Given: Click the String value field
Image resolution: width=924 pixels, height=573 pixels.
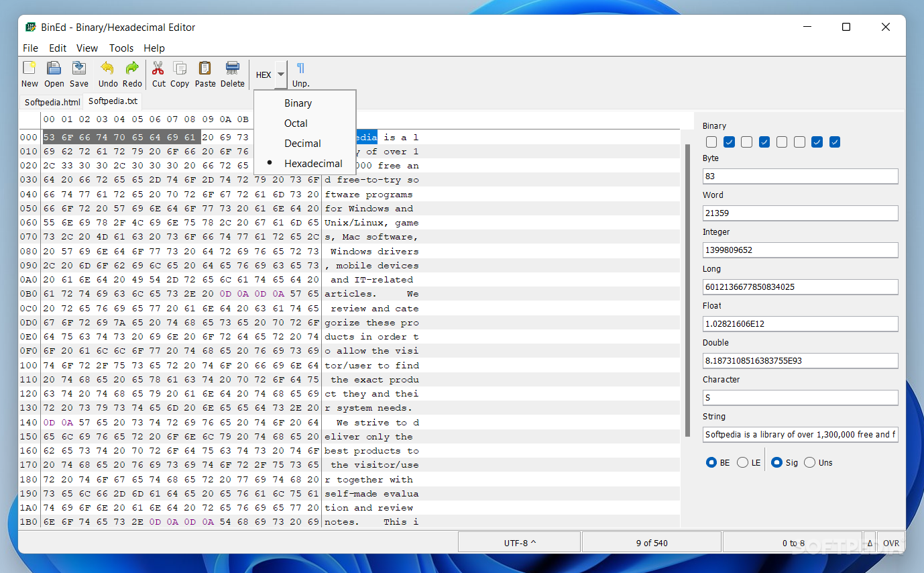Looking at the screenshot, I should (800, 434).
